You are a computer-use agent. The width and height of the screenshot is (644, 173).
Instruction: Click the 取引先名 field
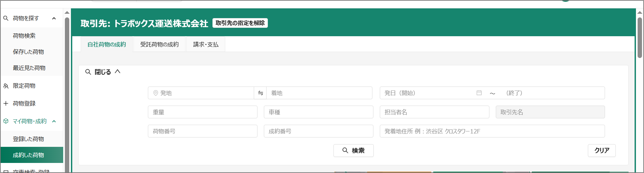point(550,112)
